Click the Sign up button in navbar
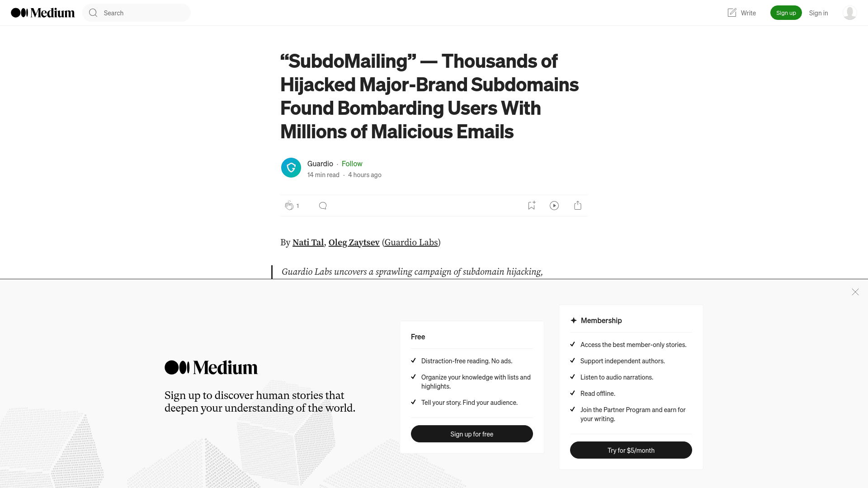 click(x=786, y=13)
